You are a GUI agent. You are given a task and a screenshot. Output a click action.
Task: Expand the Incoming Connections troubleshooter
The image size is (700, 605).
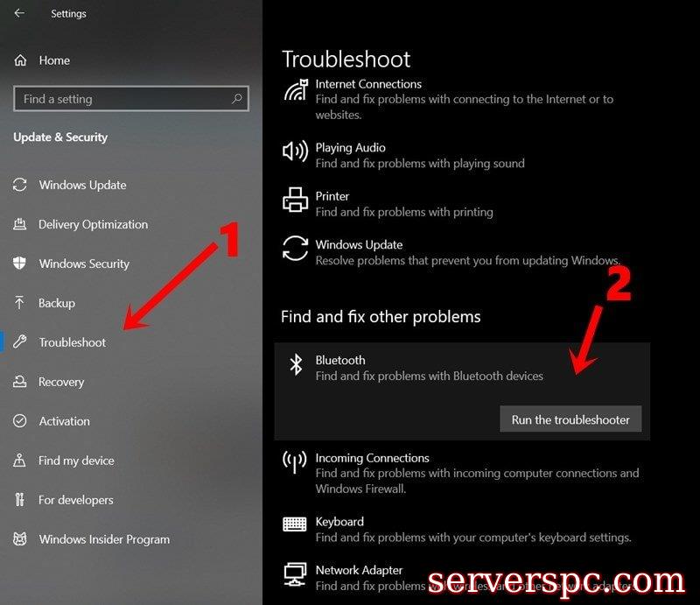[462, 473]
